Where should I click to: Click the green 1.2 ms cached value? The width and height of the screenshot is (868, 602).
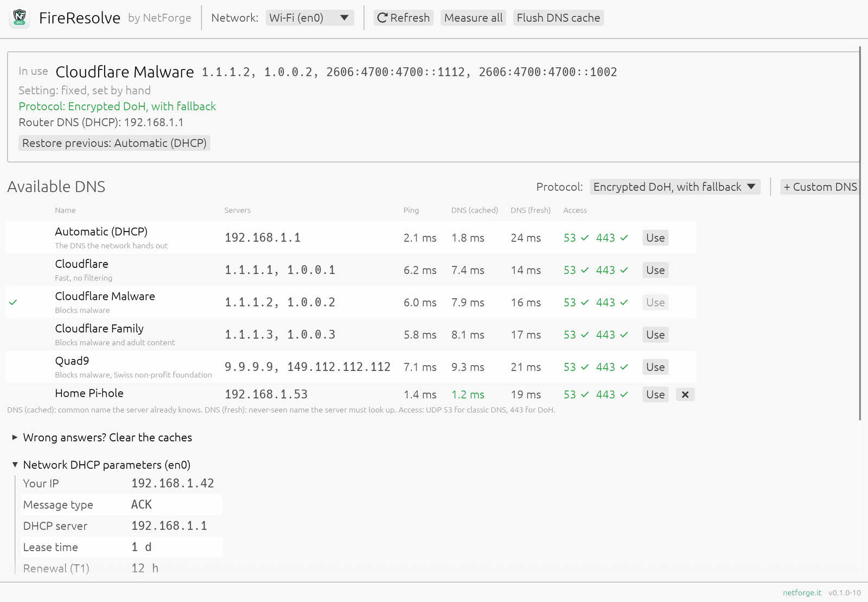point(468,395)
